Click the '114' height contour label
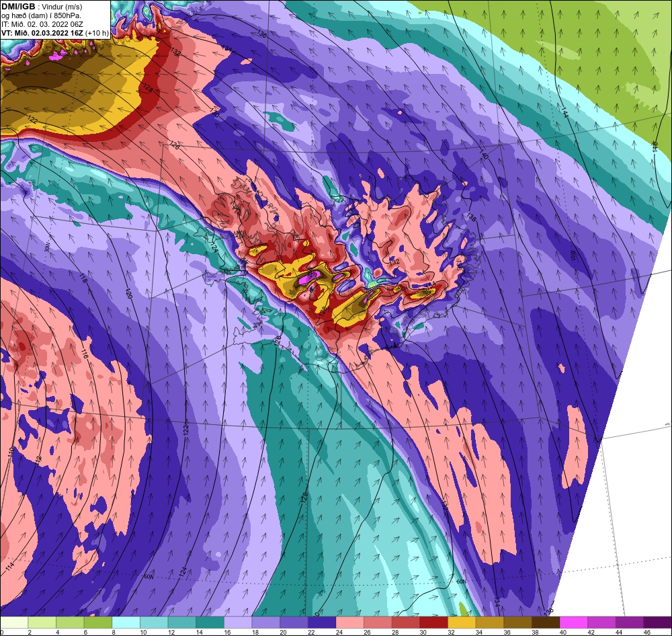 click(x=11, y=567)
